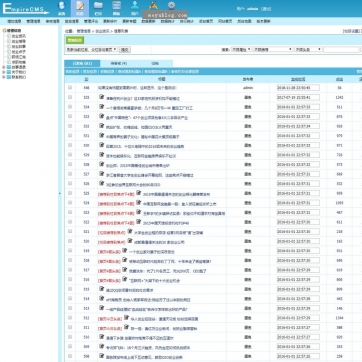The height and width of the screenshot is (362, 362).
Task: Click the edit icon in row ID 527
Action: [x=102, y=174]
